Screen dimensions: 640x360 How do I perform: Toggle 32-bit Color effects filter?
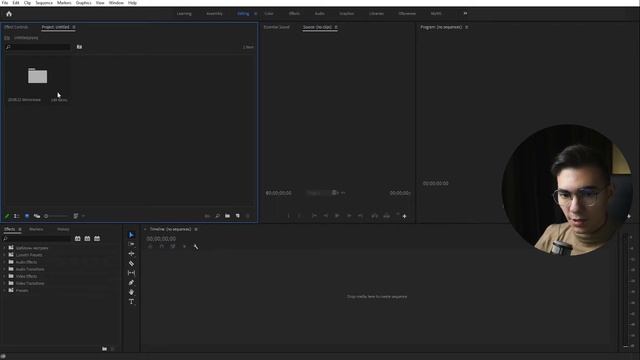87,238
